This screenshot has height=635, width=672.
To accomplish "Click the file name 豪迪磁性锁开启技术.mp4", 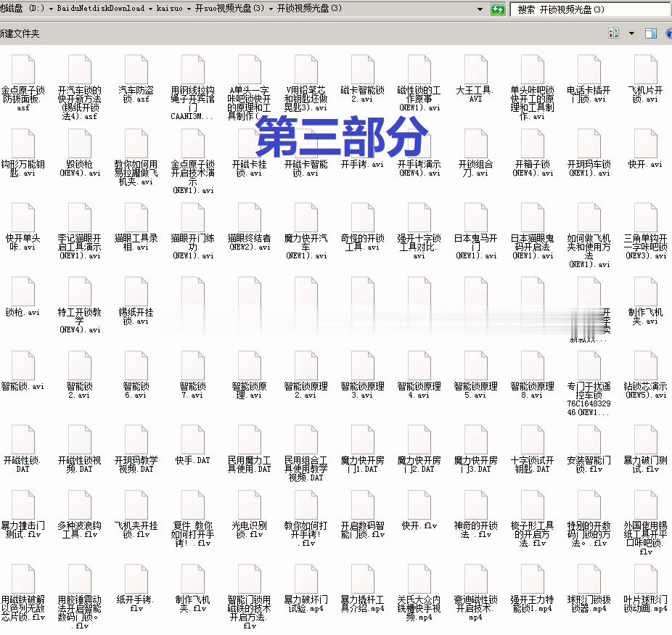I will point(476,608).
